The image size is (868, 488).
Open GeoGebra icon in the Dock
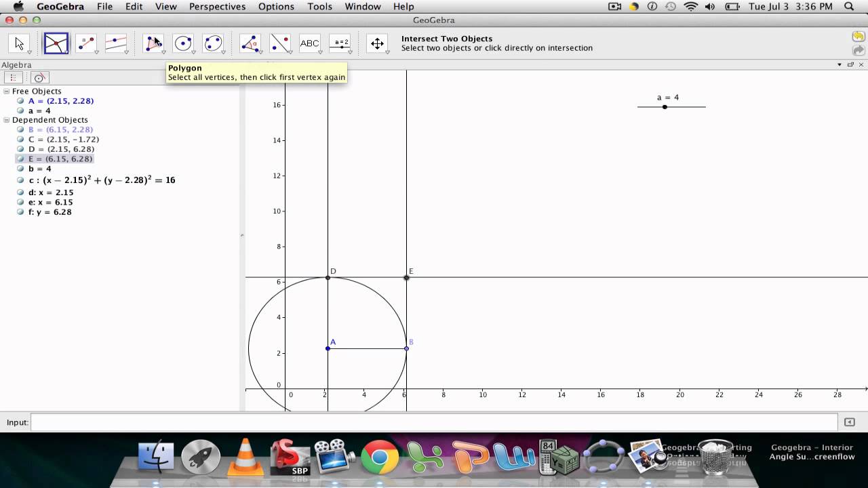pos(604,457)
